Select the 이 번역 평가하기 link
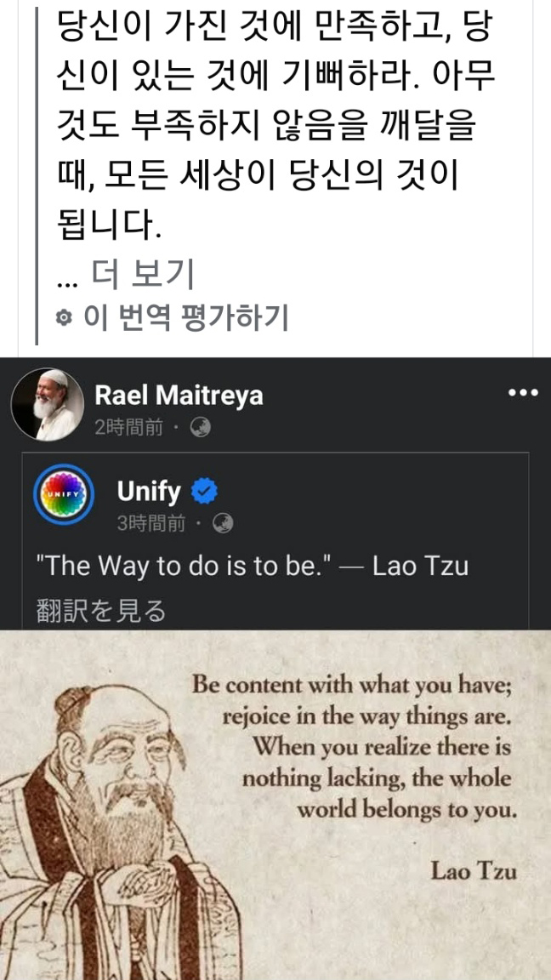The image size is (551, 980). (x=185, y=318)
